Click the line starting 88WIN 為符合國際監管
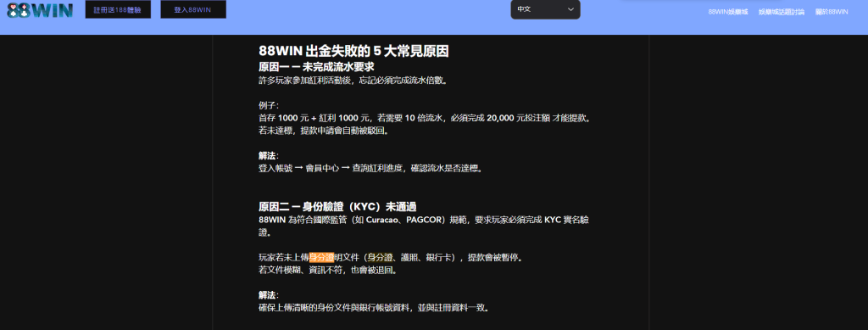 tap(424, 226)
